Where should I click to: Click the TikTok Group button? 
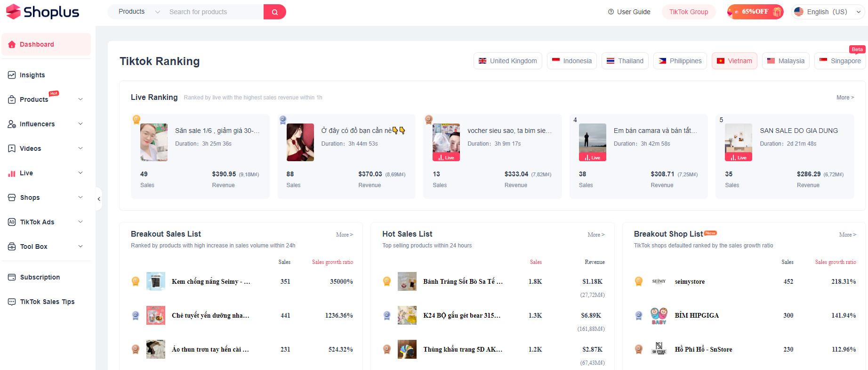click(689, 12)
